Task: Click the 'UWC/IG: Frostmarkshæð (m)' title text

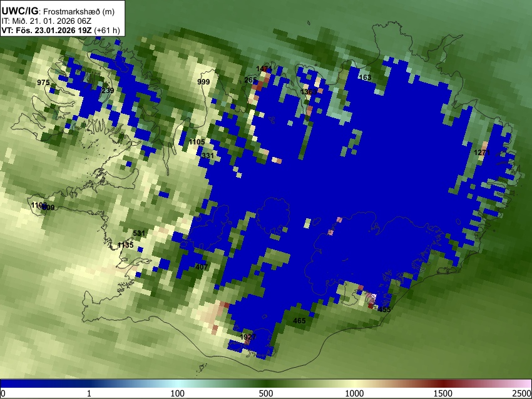Action: tap(58, 11)
